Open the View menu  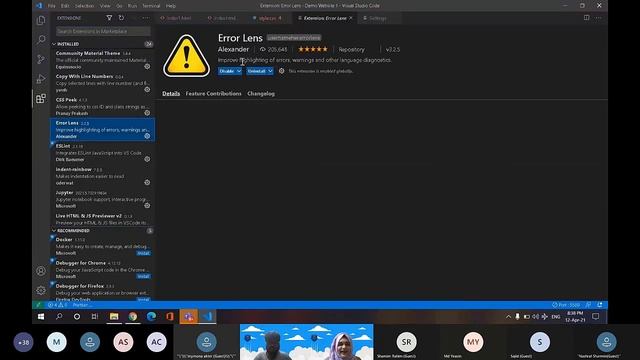coord(105,6)
